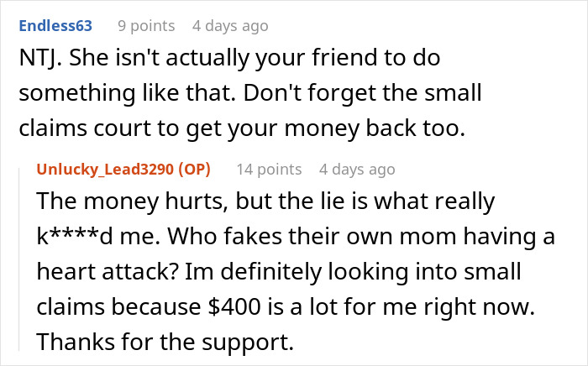This screenshot has height=366, width=588.
Task: Open the top comment's 4 days ago timestamp
Action: click(229, 26)
